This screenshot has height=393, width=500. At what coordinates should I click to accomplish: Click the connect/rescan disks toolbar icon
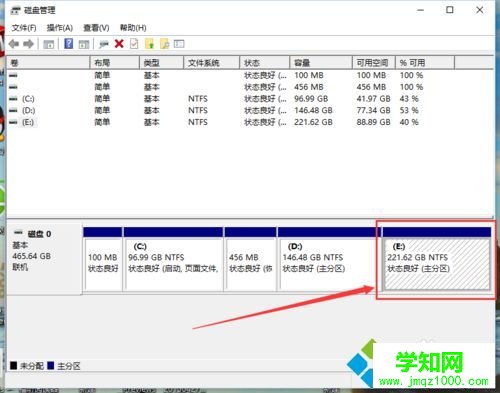point(104,44)
